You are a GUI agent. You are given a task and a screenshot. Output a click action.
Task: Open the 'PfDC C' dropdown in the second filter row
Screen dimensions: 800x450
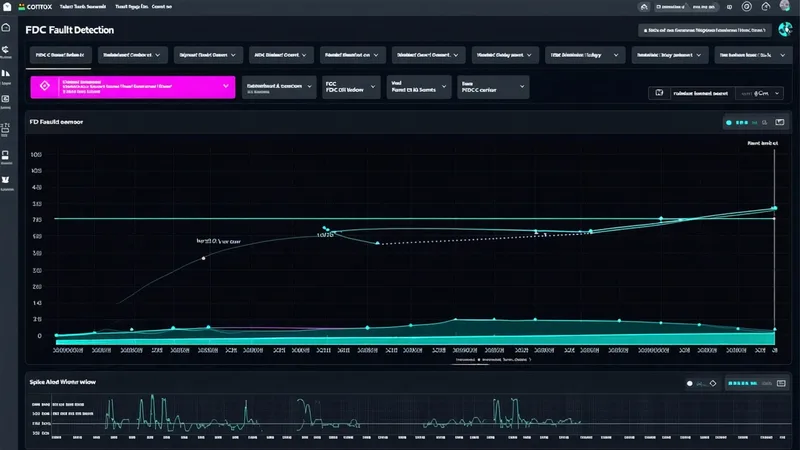[x=493, y=87]
